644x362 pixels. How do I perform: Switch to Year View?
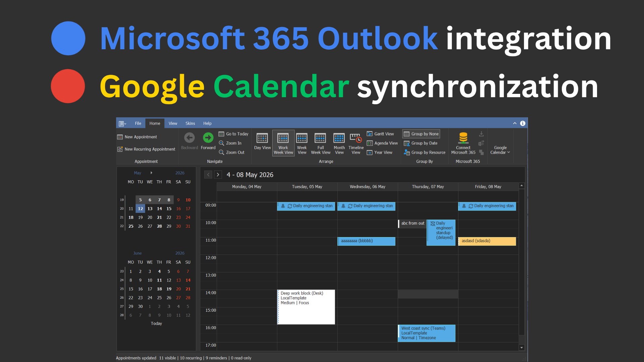tap(379, 152)
